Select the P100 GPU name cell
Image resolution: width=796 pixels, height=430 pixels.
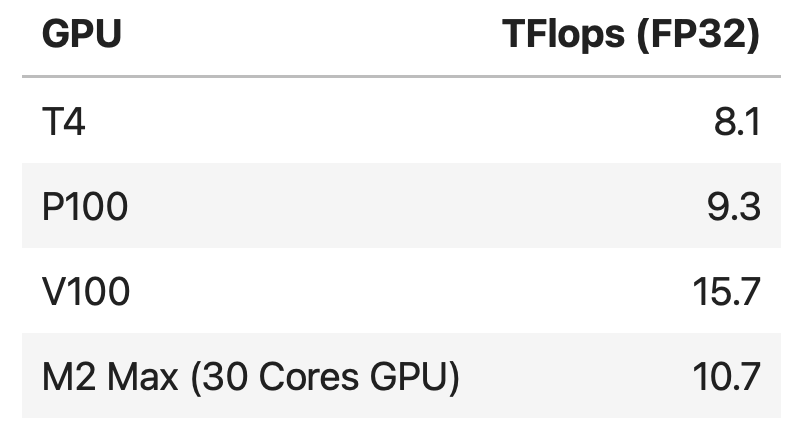[85, 207]
